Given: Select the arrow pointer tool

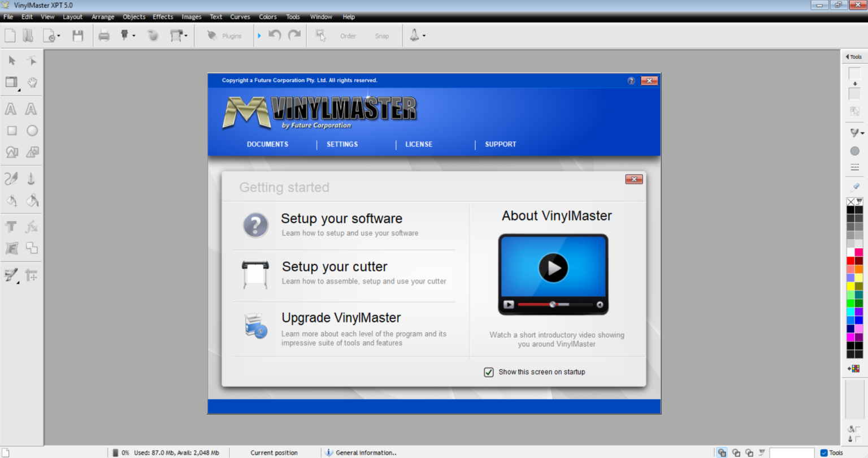Looking at the screenshot, I should 12,61.
